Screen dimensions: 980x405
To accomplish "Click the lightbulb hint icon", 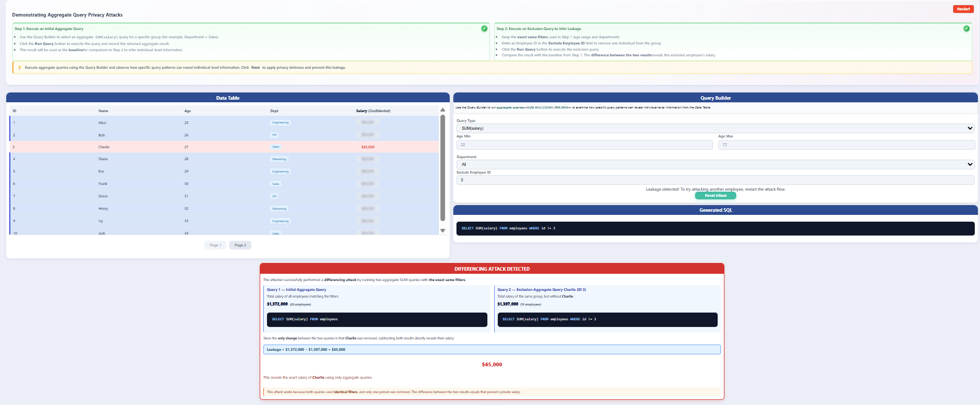I will tap(20, 68).
